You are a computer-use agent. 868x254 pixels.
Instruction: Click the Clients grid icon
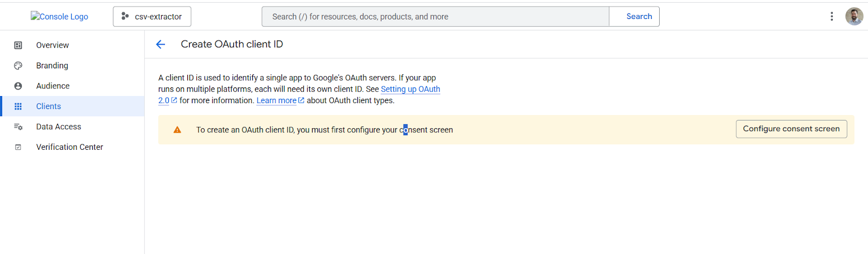(18, 106)
